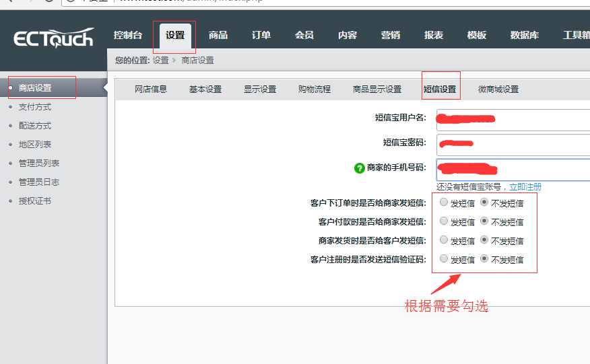The image size is (590, 364).
Task: Select 不发短信 for 客户付款时是否给商家发短信
Action: [484, 221]
